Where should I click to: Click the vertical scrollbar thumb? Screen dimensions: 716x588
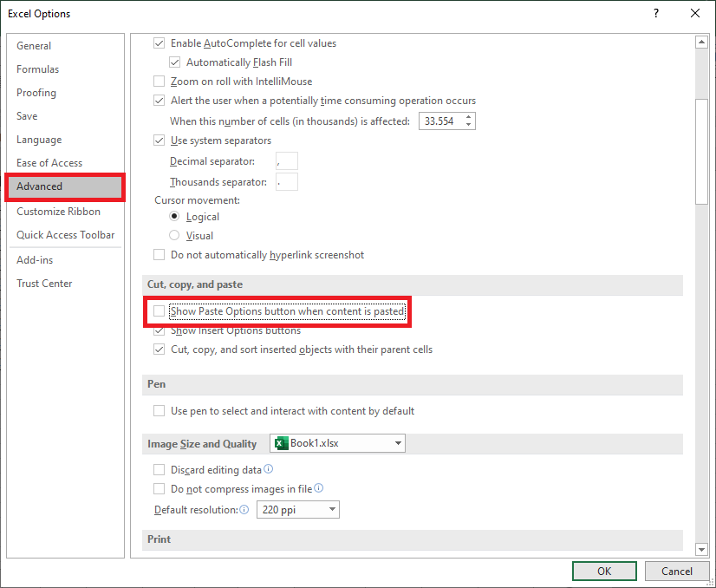(701, 152)
